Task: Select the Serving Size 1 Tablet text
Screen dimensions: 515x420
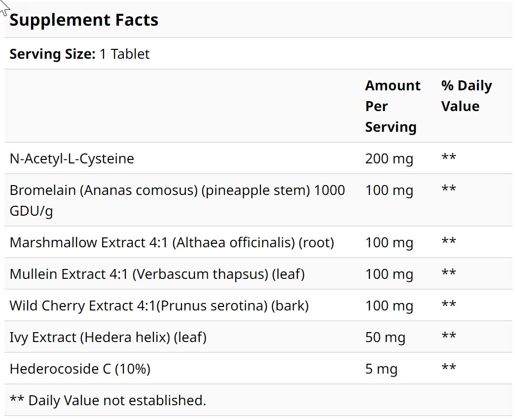Action: [79, 54]
